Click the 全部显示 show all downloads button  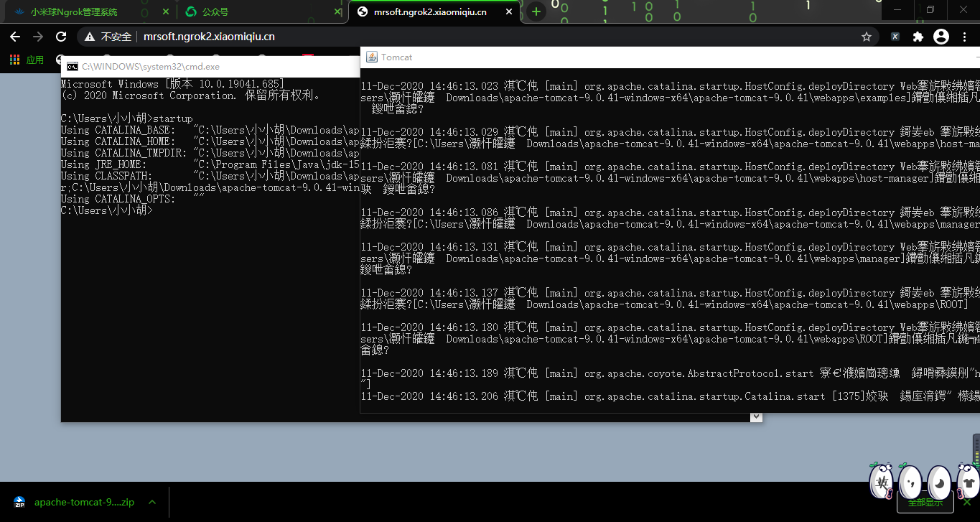(x=925, y=502)
